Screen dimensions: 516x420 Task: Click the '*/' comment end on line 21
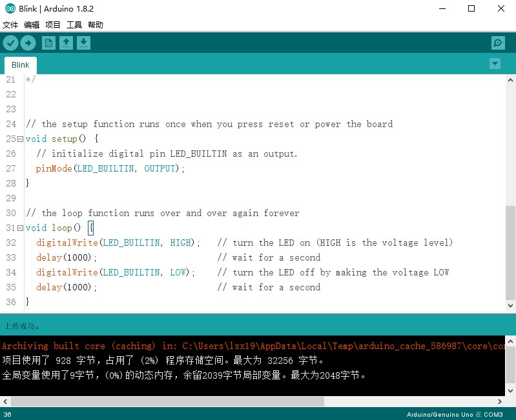coord(30,79)
